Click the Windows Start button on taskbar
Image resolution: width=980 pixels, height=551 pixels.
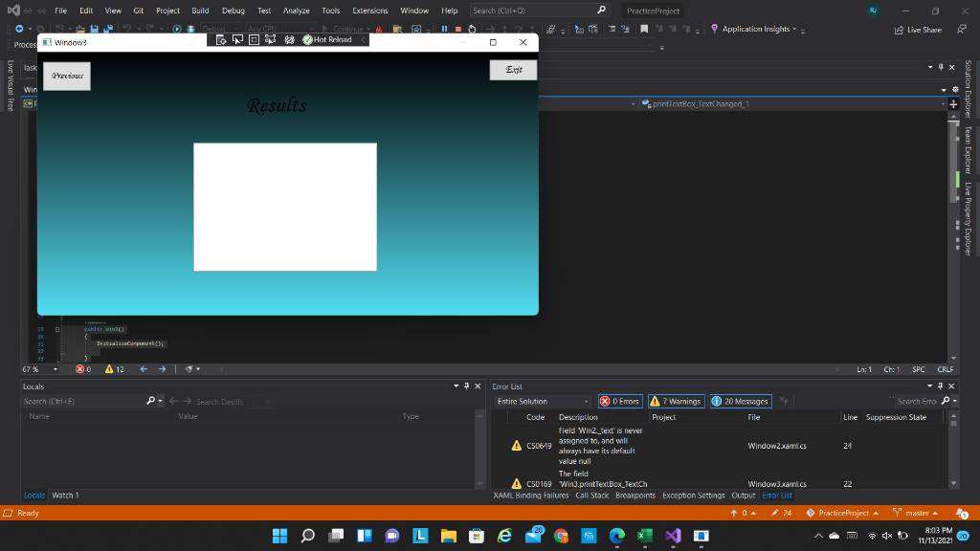(280, 536)
